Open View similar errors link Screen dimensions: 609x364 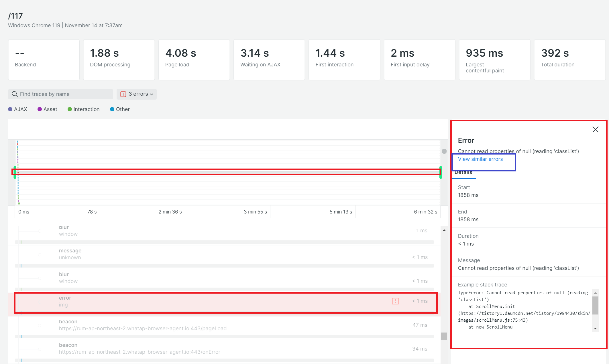click(x=480, y=159)
